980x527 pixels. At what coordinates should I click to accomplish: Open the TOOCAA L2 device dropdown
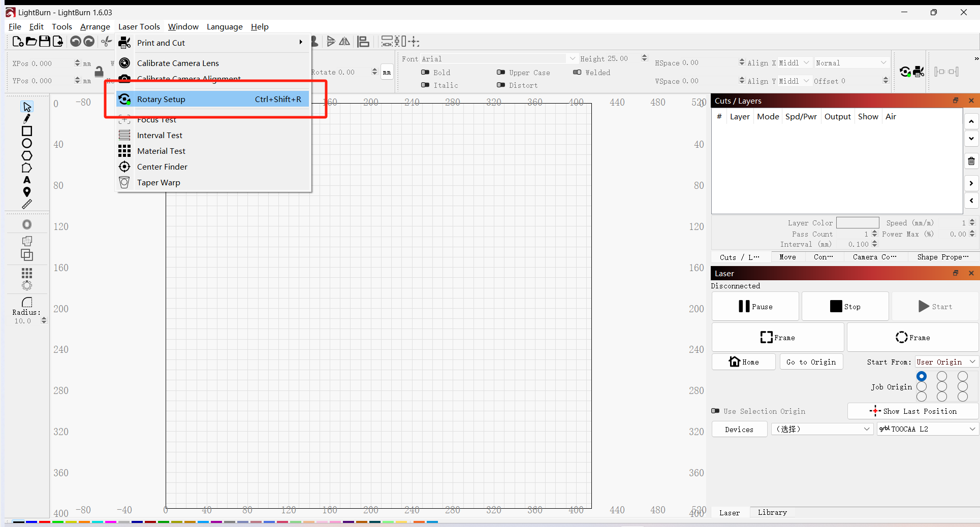click(x=927, y=429)
